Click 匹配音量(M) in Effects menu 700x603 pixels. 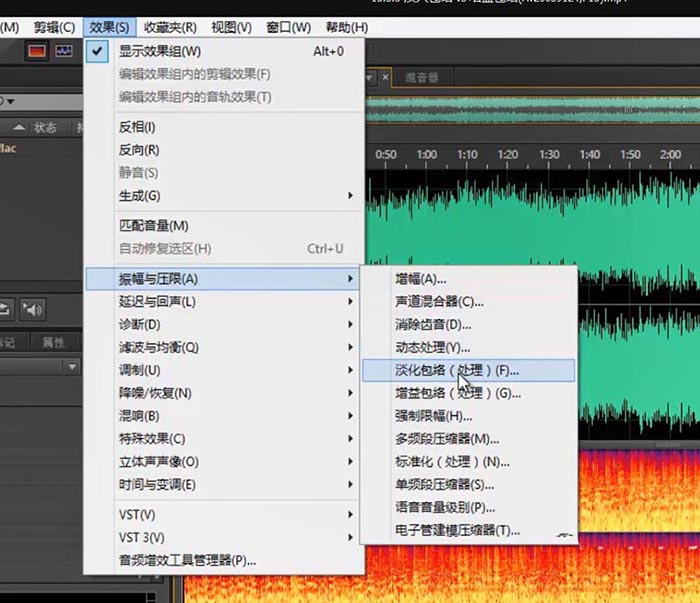(154, 226)
